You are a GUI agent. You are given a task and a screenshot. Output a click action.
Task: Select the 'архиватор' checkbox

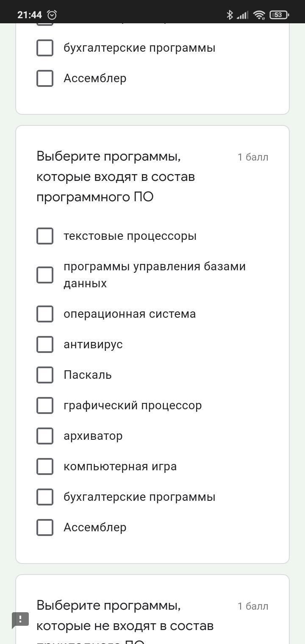[45, 436]
